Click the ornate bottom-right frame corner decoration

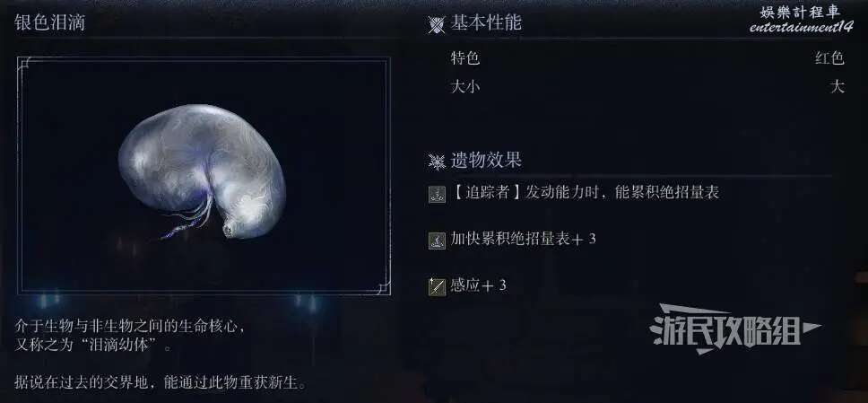382,286
